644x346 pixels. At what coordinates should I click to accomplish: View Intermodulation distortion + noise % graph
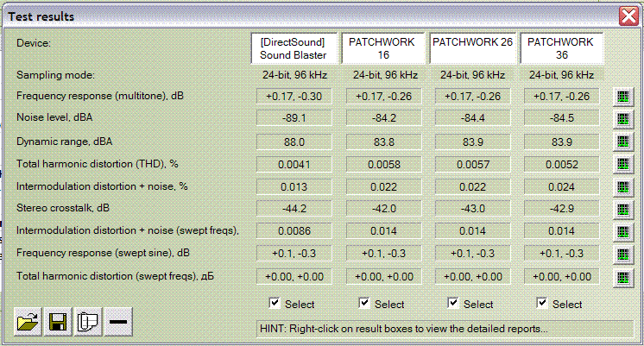point(623,186)
